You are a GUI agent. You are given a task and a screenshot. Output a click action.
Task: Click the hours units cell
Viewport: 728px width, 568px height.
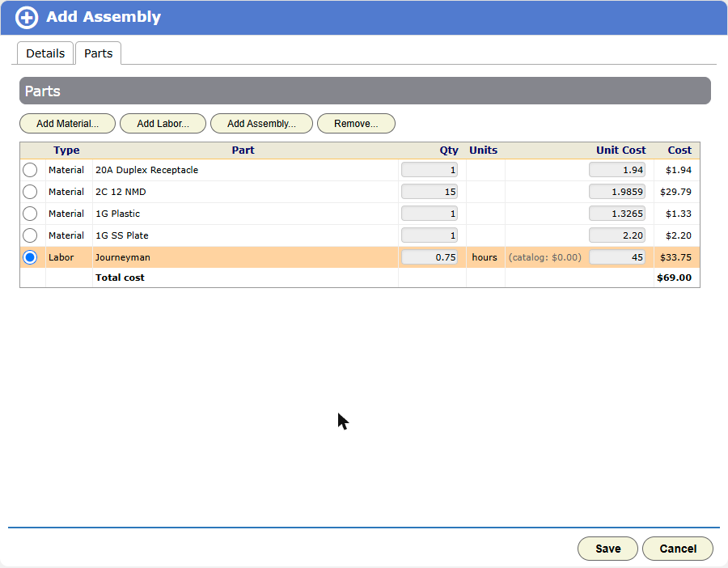485,257
